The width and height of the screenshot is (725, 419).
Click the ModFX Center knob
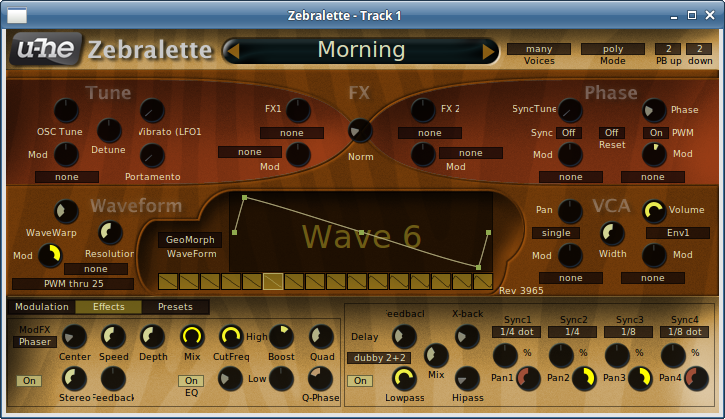[x=74, y=337]
